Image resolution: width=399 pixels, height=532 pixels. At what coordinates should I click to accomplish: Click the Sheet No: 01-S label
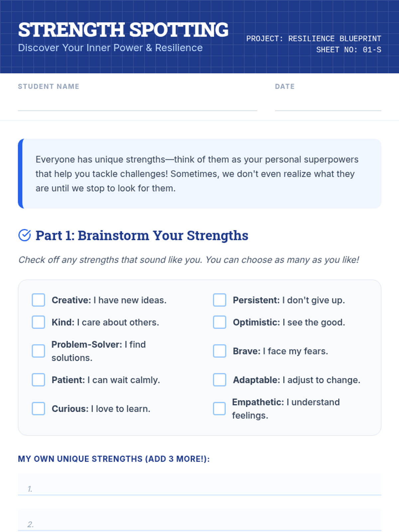[x=349, y=50]
